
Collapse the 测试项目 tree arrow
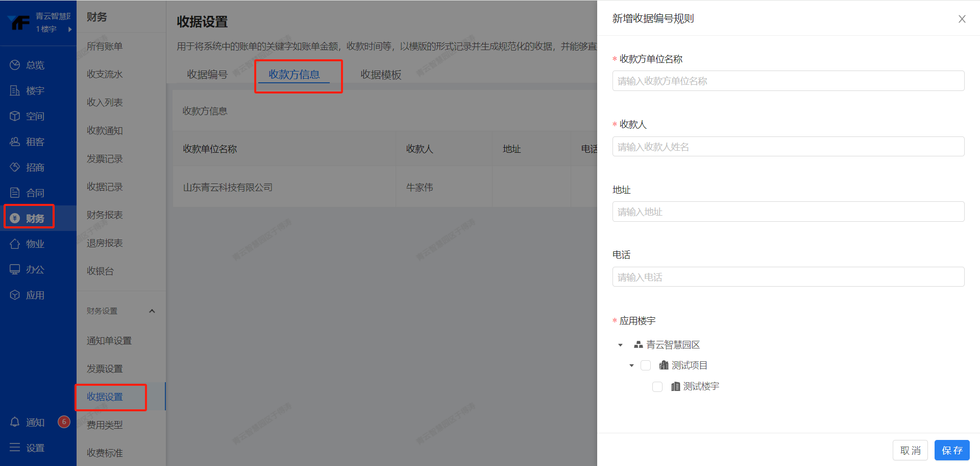[631, 366]
